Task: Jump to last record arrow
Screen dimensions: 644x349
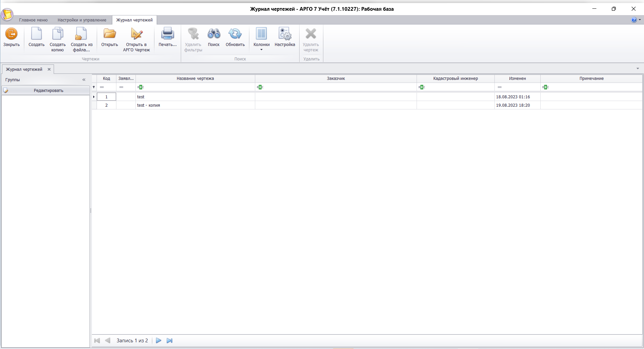Action: point(170,341)
